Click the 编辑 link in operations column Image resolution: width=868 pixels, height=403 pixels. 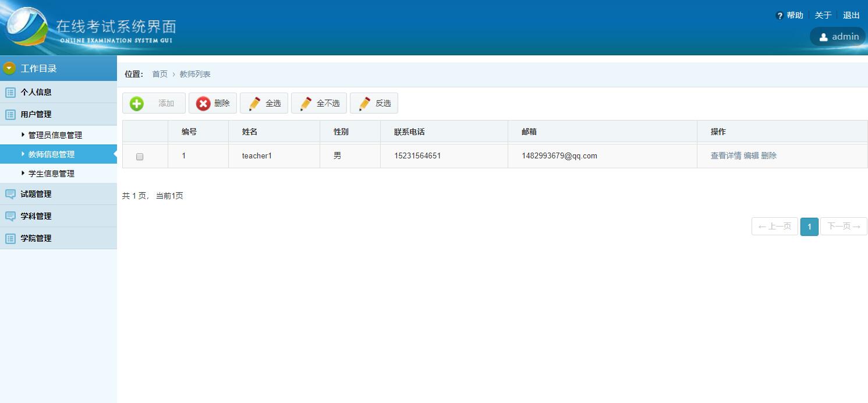(750, 155)
